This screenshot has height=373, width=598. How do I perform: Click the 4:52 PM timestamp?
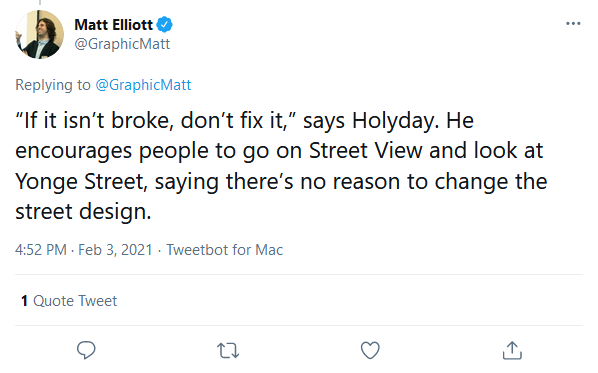[41, 250]
